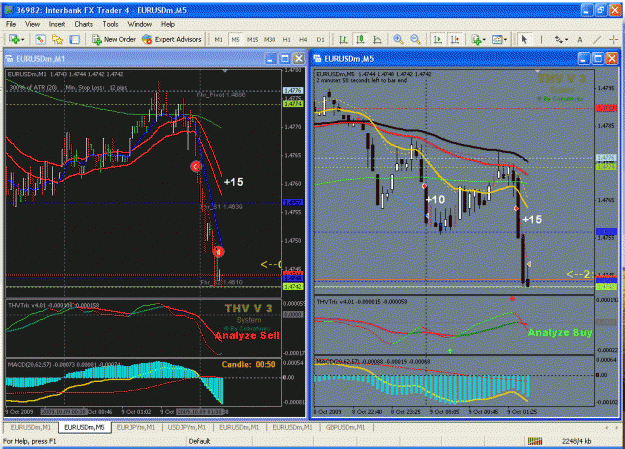Viewport: 625px width, 449px height.
Task: Select the crosshair tool
Action: (614, 39)
